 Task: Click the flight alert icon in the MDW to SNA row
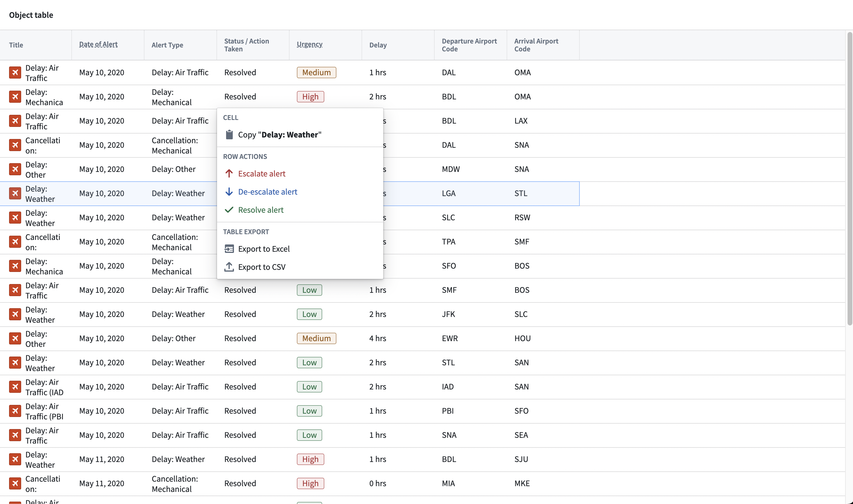pos(15,169)
